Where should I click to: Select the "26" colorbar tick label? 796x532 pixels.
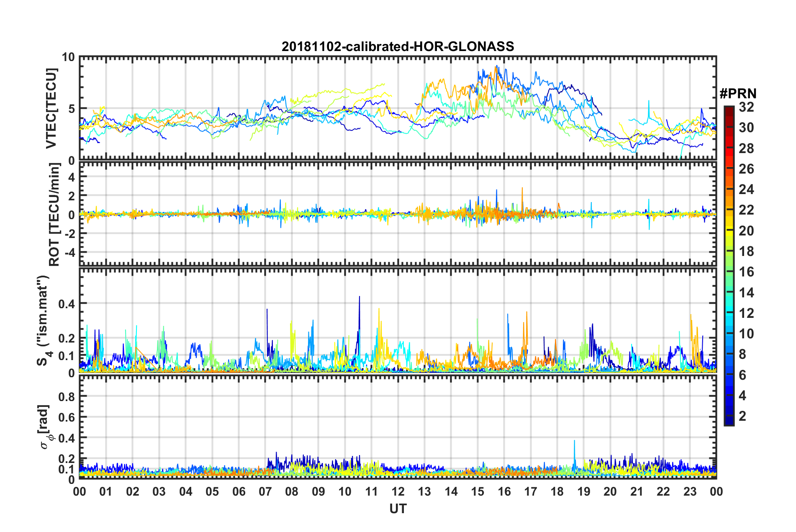pyautogui.click(x=747, y=169)
